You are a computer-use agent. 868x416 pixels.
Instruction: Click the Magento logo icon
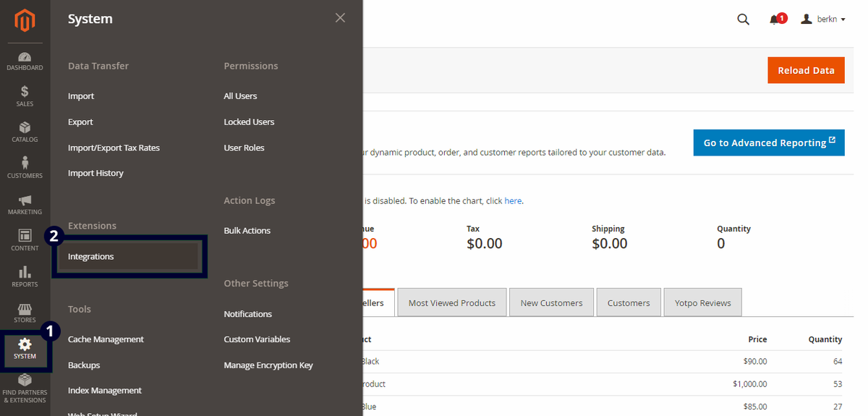(x=25, y=21)
